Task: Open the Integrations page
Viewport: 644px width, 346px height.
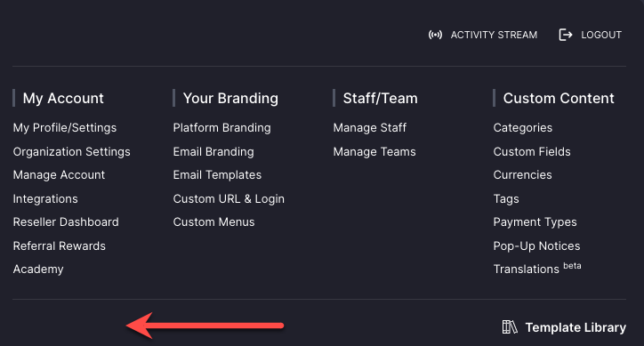Action: (x=45, y=199)
